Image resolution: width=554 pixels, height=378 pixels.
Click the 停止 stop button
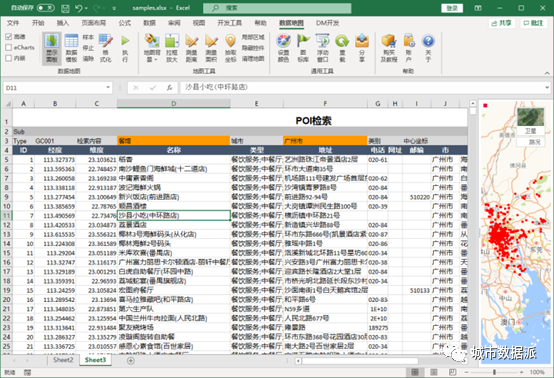tap(88, 48)
